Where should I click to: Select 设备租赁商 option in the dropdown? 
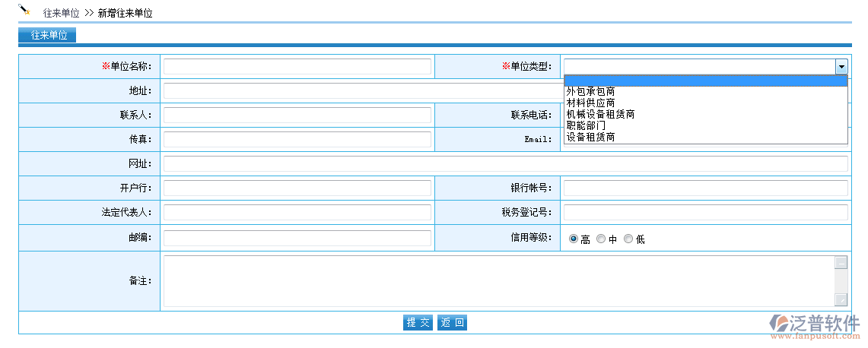[590, 137]
